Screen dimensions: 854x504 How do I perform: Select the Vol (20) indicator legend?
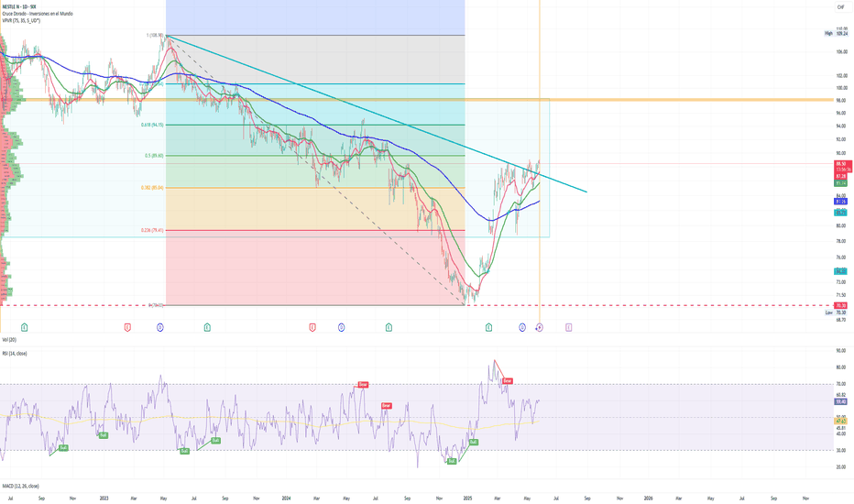click(9, 339)
